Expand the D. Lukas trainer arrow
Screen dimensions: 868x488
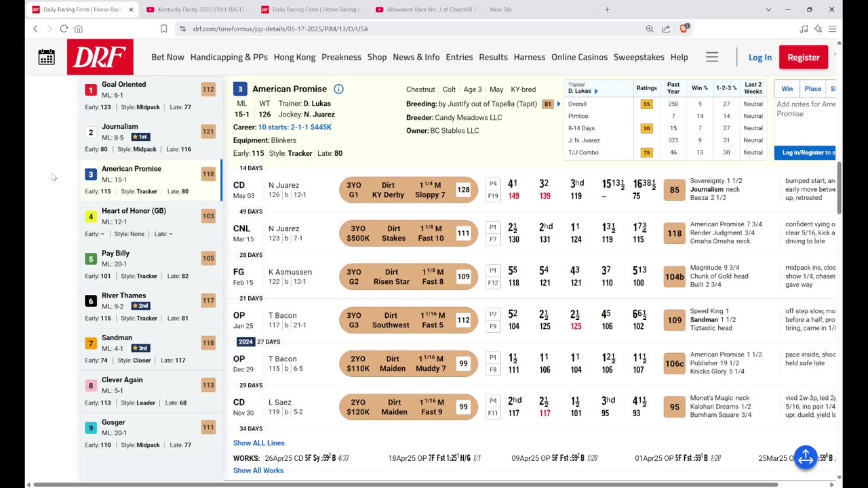(x=596, y=91)
